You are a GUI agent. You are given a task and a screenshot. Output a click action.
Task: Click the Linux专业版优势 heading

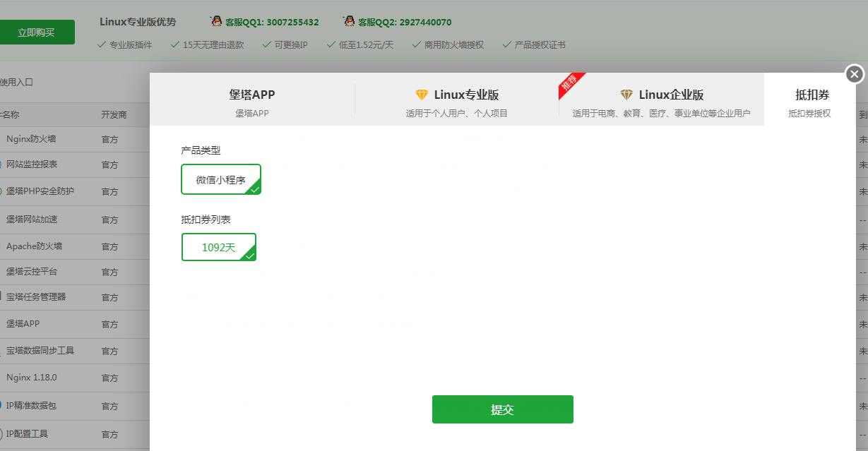(138, 22)
